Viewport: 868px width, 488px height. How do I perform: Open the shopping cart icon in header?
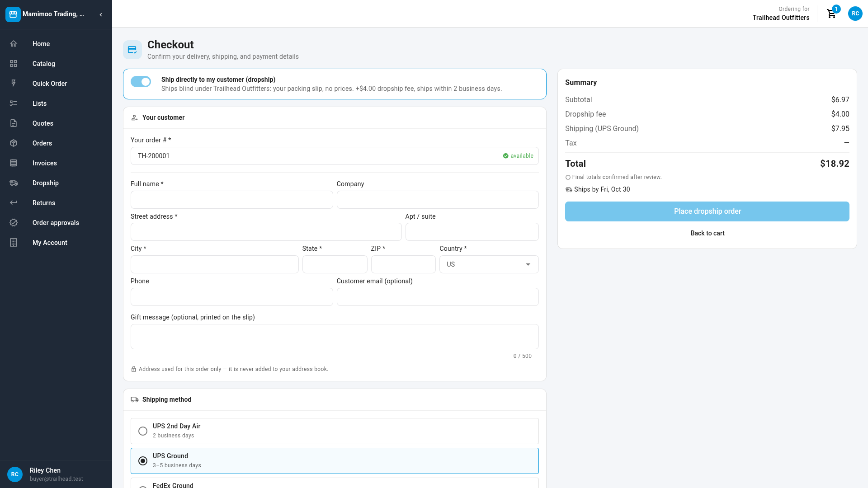pyautogui.click(x=831, y=14)
